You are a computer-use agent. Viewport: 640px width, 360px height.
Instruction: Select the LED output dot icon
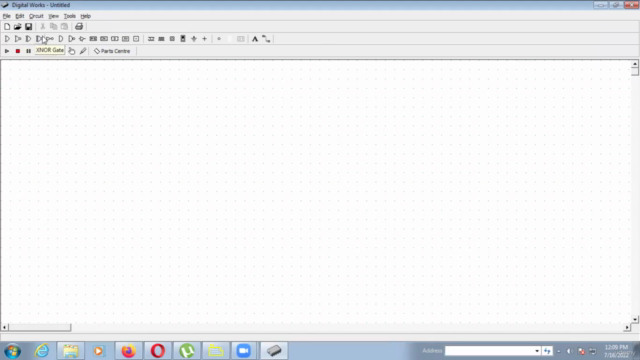point(219,39)
